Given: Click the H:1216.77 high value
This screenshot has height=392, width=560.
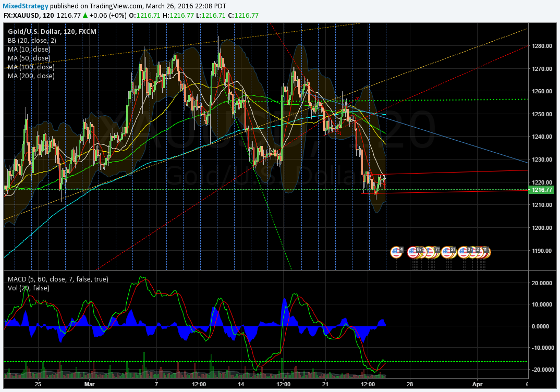Looking at the screenshot, I should 178,15.
